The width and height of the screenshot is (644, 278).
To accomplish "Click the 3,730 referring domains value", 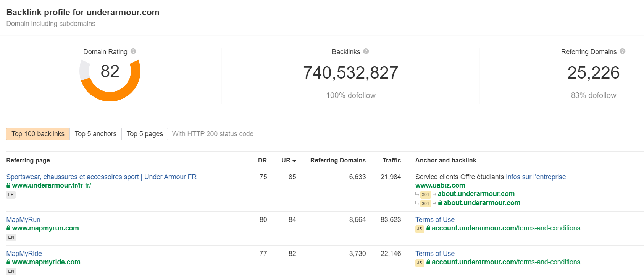I will click(x=357, y=254).
